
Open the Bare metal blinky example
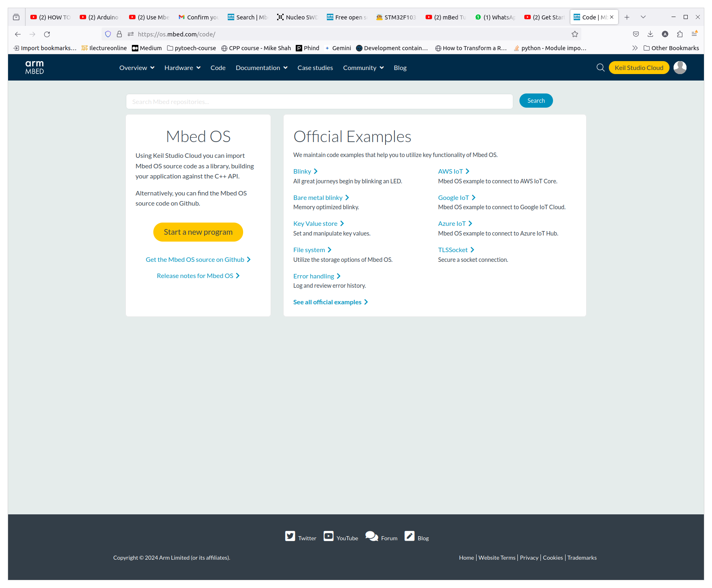coord(321,197)
